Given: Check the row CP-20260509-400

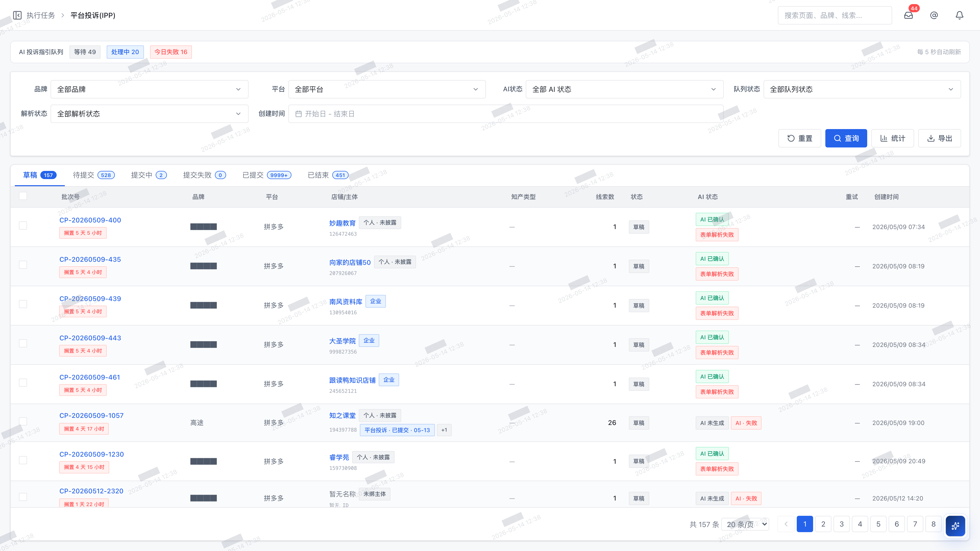Looking at the screenshot, I should click(x=23, y=226).
